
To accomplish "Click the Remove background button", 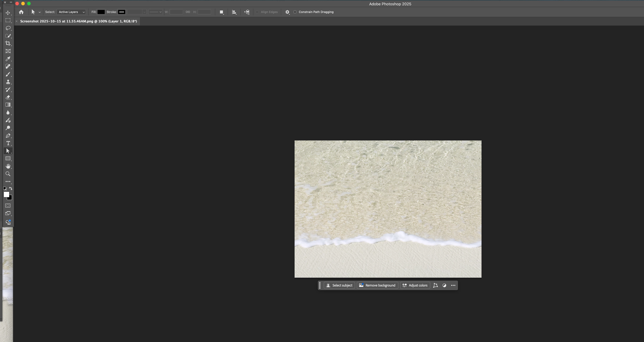I will tap(377, 285).
